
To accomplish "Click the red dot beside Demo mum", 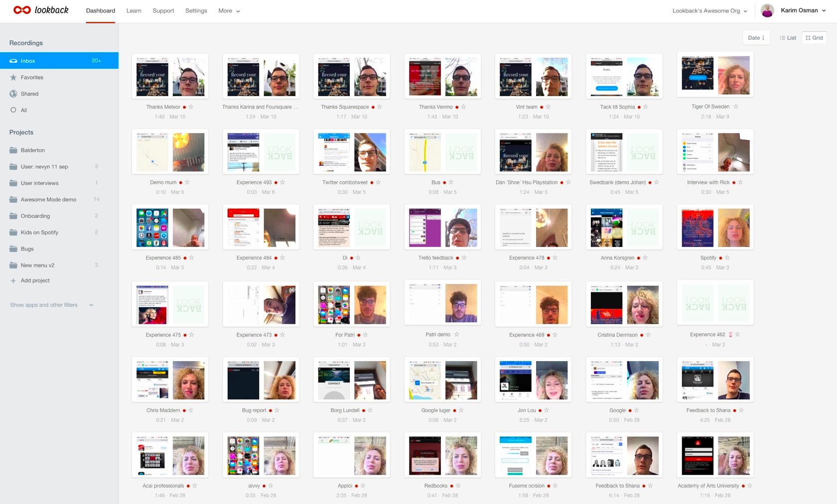I will (x=181, y=183).
